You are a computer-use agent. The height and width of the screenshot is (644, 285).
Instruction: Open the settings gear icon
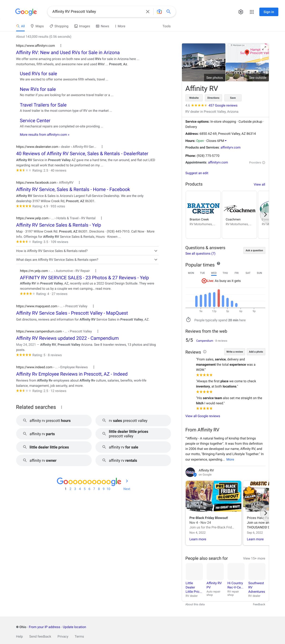point(241,12)
